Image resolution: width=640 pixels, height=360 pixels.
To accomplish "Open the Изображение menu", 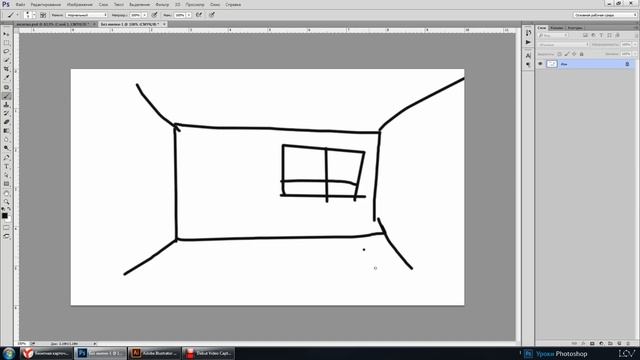I will pos(80,4).
